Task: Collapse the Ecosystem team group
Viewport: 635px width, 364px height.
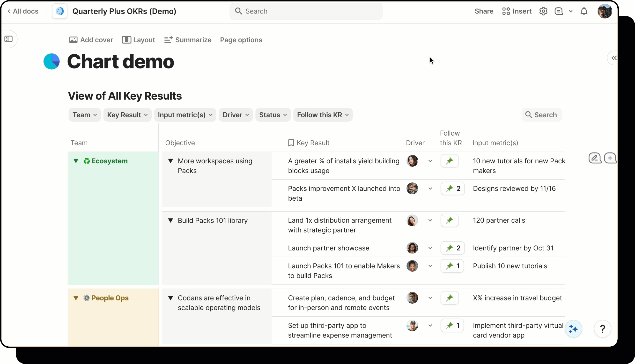Action: click(x=76, y=161)
